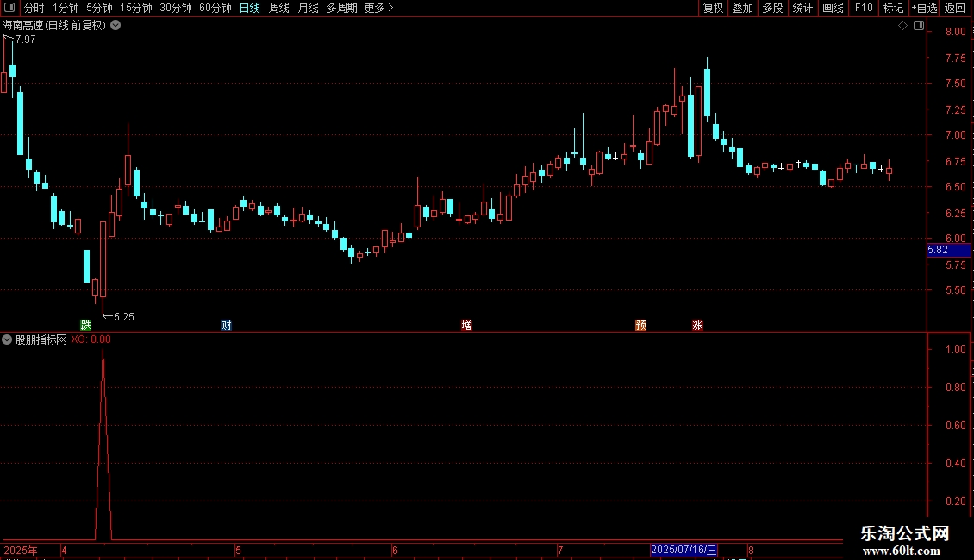
Task: Switch to the 月线 monthly chart
Action: click(308, 8)
